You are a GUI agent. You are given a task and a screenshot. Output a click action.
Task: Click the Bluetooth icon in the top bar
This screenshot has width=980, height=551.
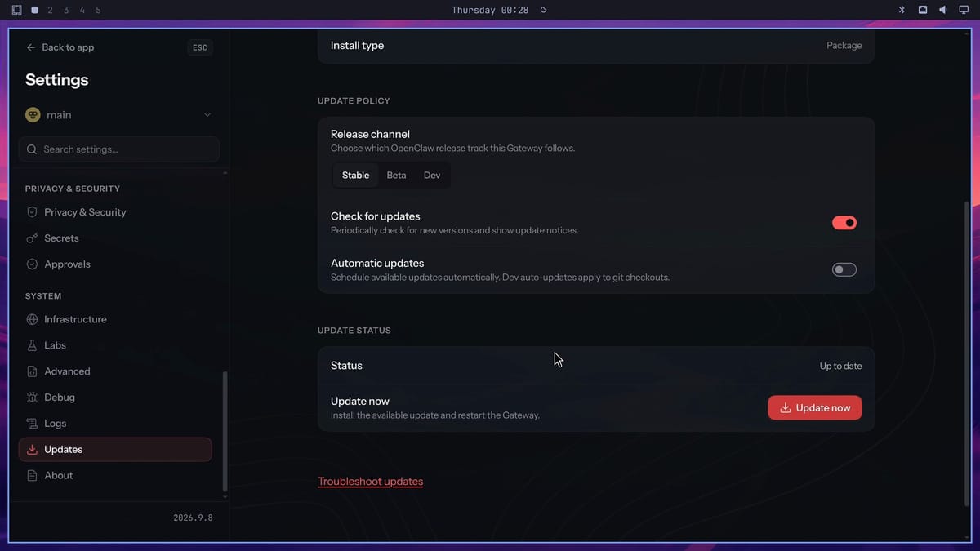(902, 10)
